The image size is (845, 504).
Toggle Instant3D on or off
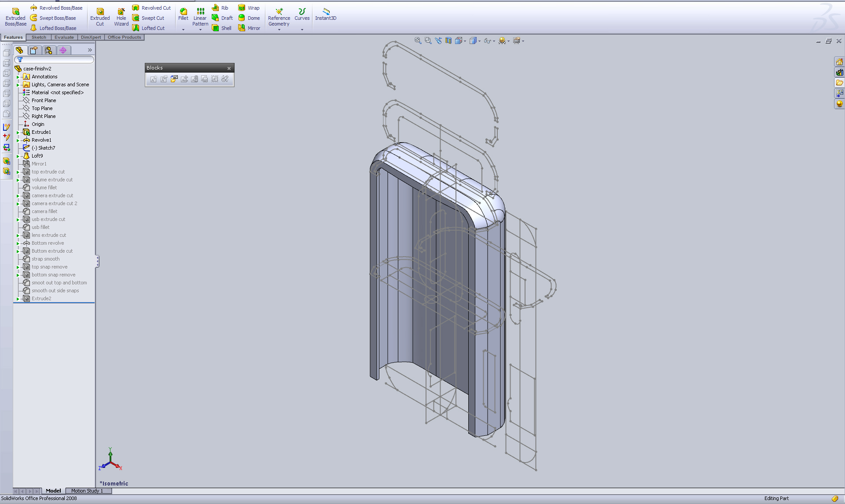click(x=326, y=13)
